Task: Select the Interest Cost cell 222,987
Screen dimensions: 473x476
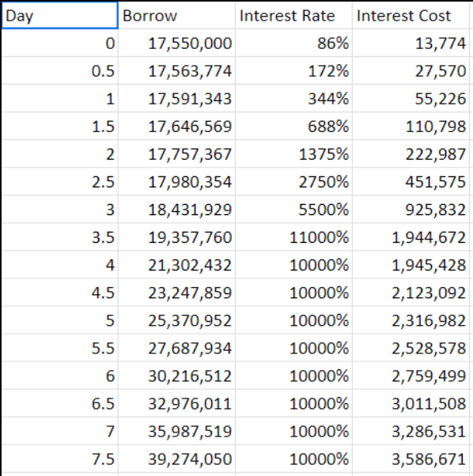Action: pos(411,154)
